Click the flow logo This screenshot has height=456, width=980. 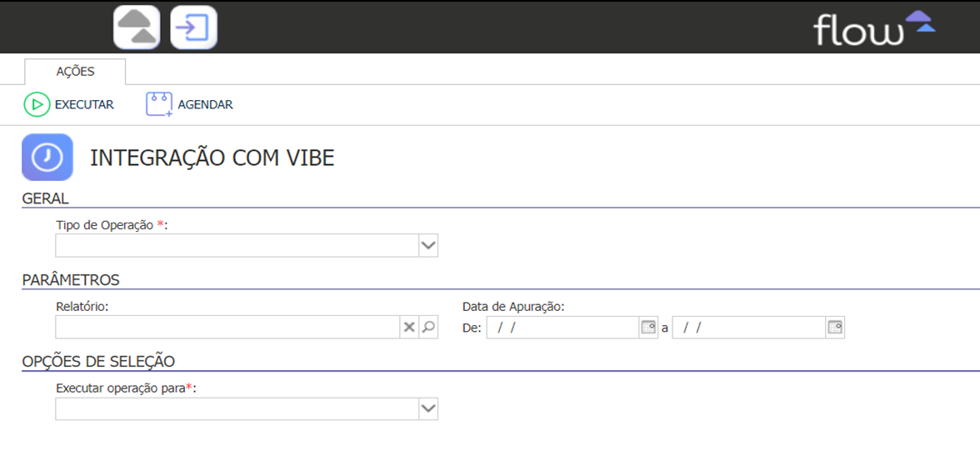click(873, 28)
